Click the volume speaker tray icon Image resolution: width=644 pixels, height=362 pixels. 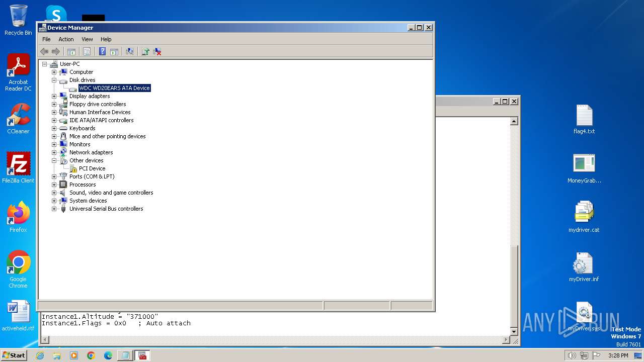click(x=572, y=355)
